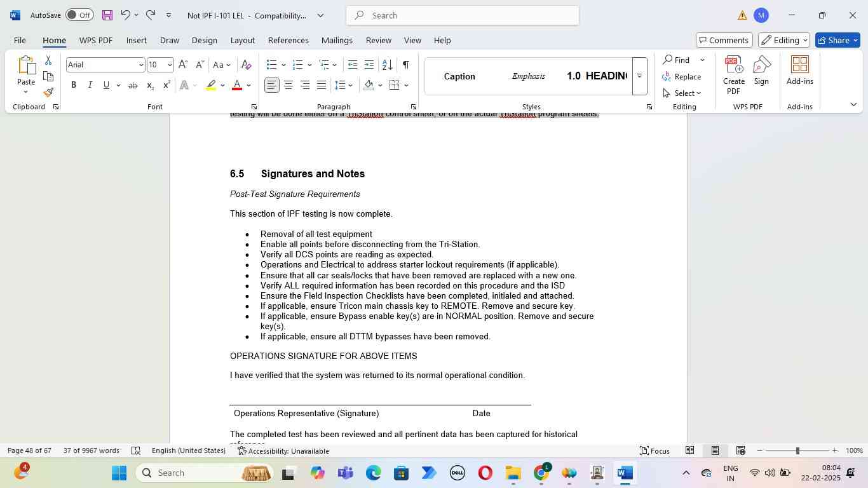
Task: Save the document with the floppy disk icon
Action: click(107, 15)
